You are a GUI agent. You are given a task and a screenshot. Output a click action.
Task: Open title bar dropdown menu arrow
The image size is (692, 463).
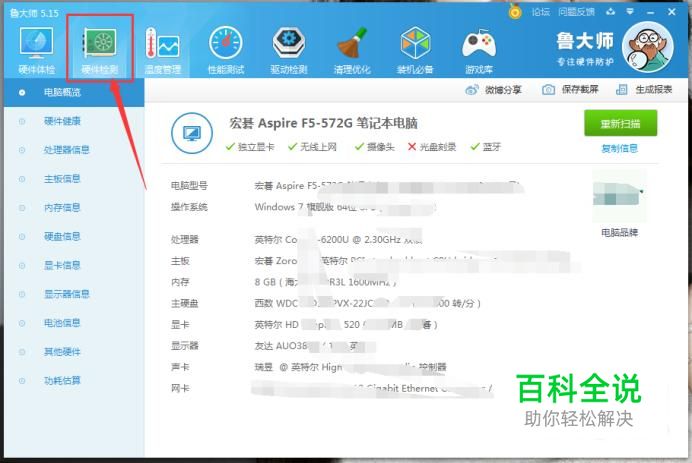coord(630,11)
